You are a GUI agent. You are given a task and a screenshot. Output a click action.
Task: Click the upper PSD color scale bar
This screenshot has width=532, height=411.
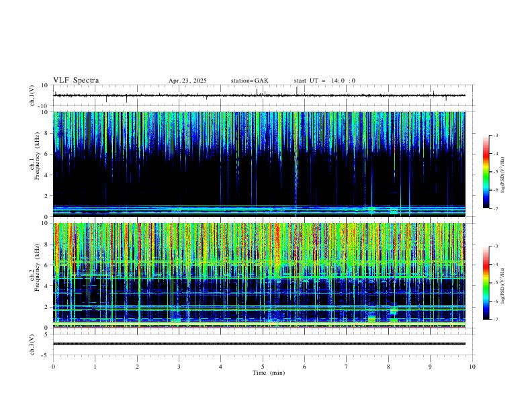(x=486, y=172)
